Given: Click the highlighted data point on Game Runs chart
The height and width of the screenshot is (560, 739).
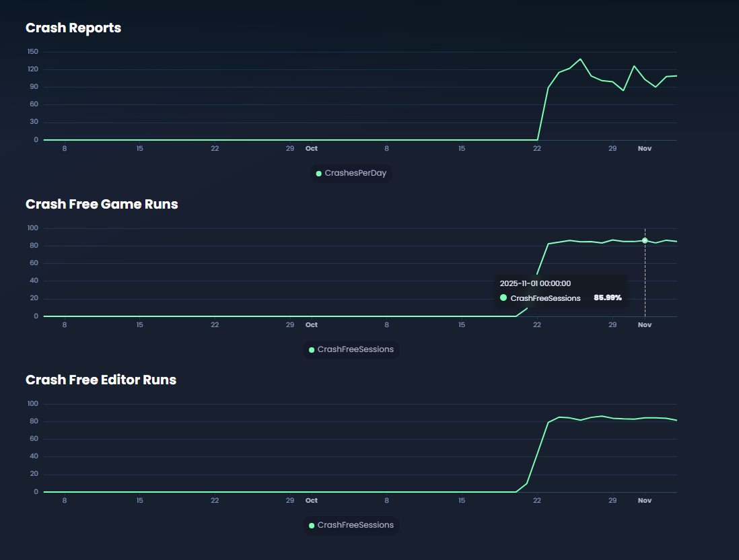Looking at the screenshot, I should [645, 240].
